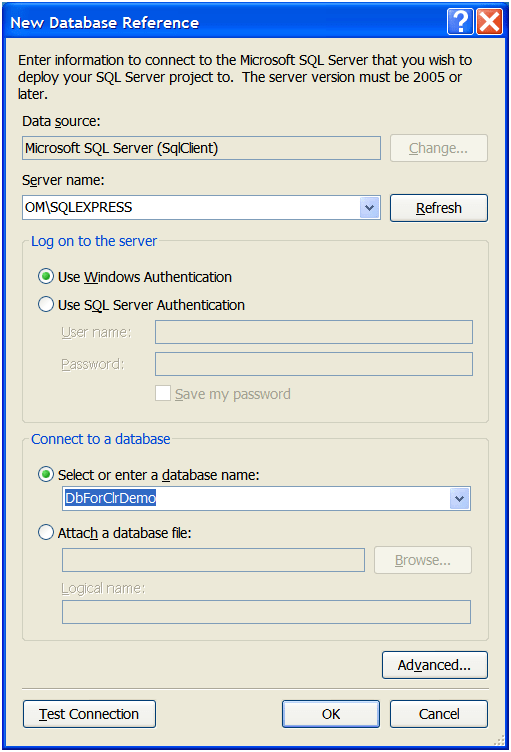
Task: Expand the Server name dropdown arrow
Action: click(369, 208)
